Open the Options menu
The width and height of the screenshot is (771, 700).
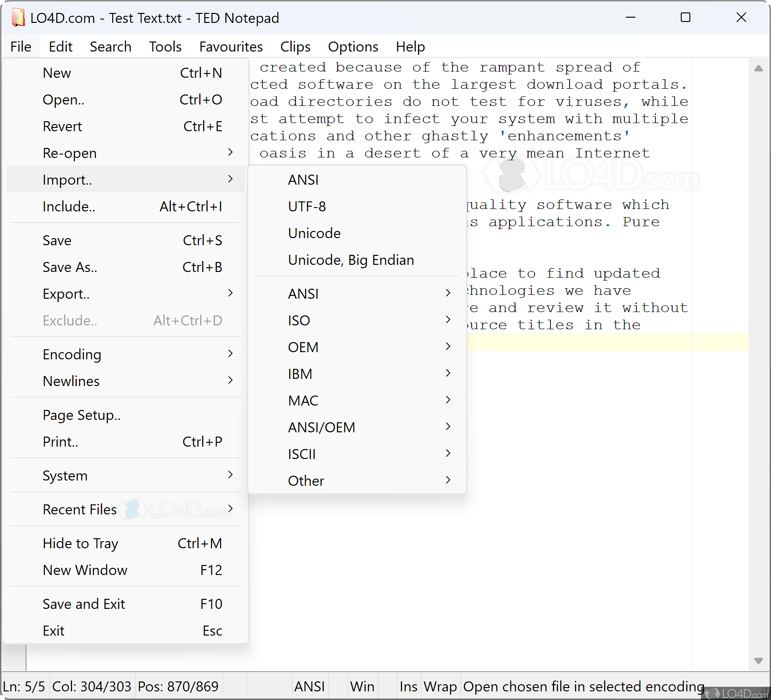(353, 47)
